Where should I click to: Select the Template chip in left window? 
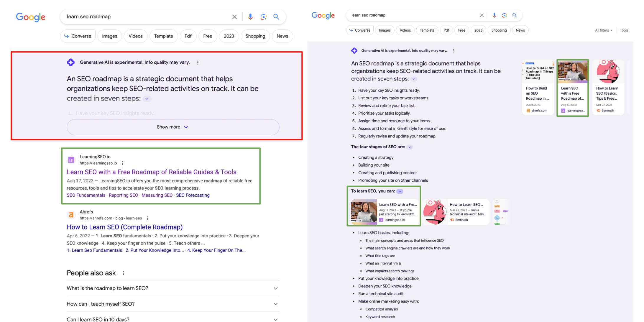(164, 36)
